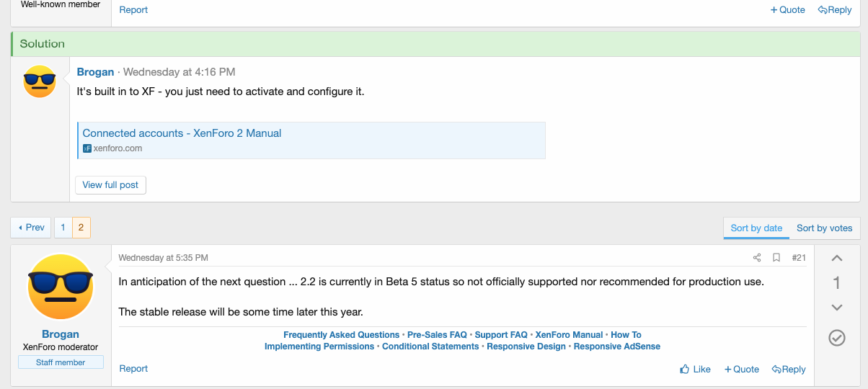Switch to Sort by votes
This screenshot has width=868, height=389.
point(824,228)
